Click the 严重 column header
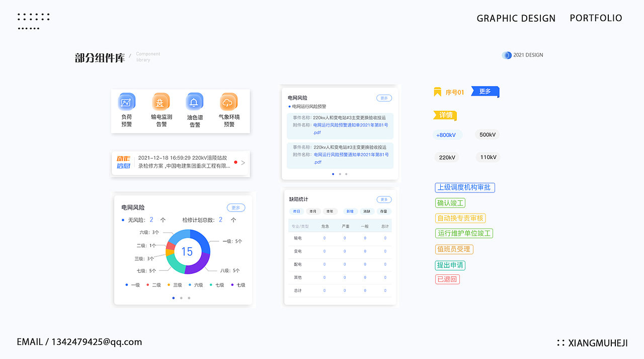Viewport: 644px width, 359px height. pyautogui.click(x=345, y=227)
